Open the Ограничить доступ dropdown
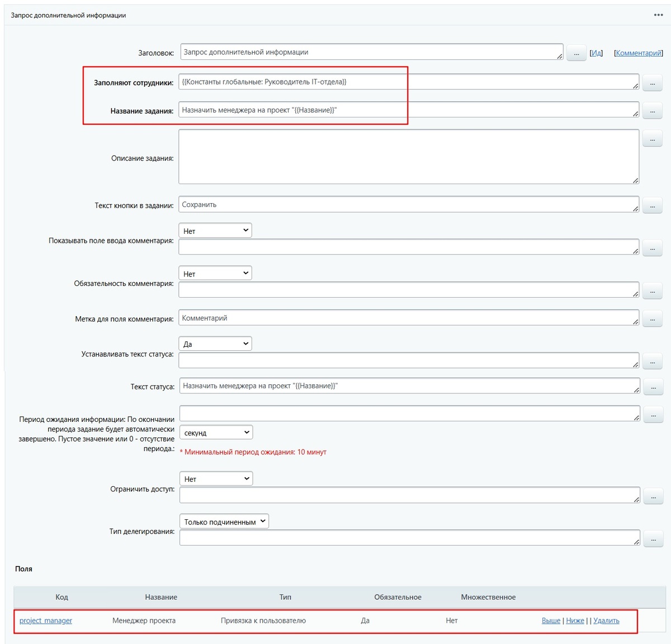This screenshot has width=671, height=644. tap(216, 479)
